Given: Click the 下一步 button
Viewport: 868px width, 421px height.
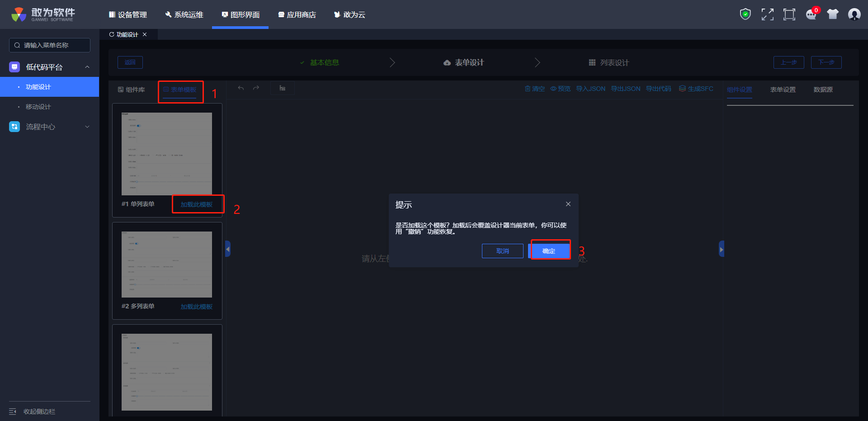Looking at the screenshot, I should [x=826, y=62].
